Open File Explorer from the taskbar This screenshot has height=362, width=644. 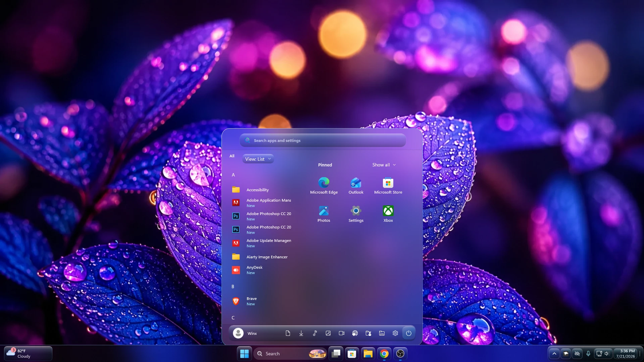pos(368,354)
